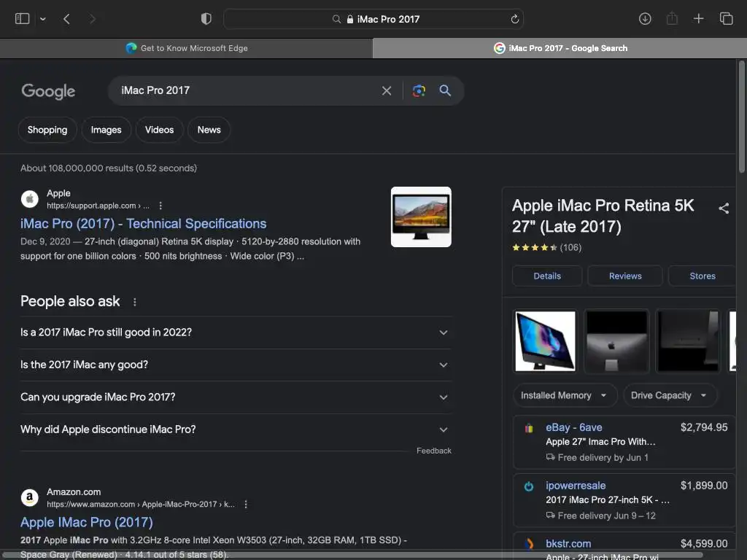Click the People also ask heading
This screenshot has width=747, height=560.
70,301
